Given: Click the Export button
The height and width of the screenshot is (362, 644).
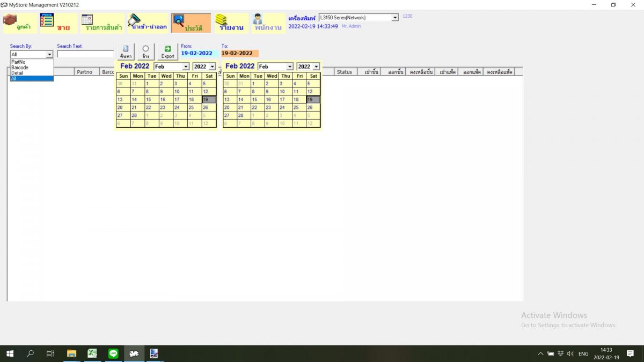Looking at the screenshot, I should point(167,51).
